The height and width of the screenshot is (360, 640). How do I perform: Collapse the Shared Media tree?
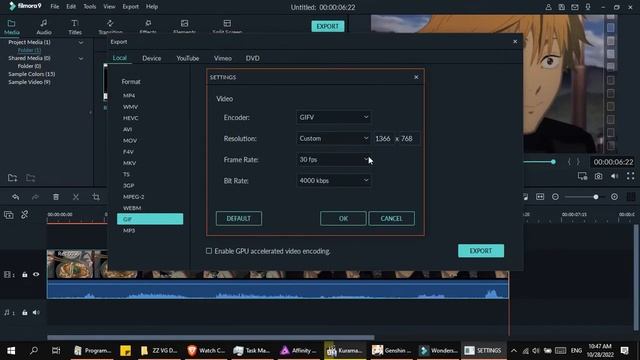[x=81, y=58]
